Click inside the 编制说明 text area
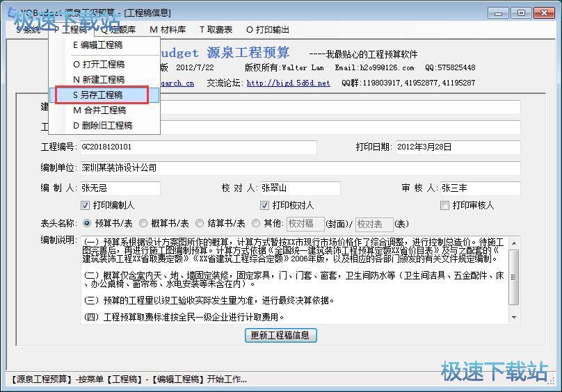 (295, 279)
